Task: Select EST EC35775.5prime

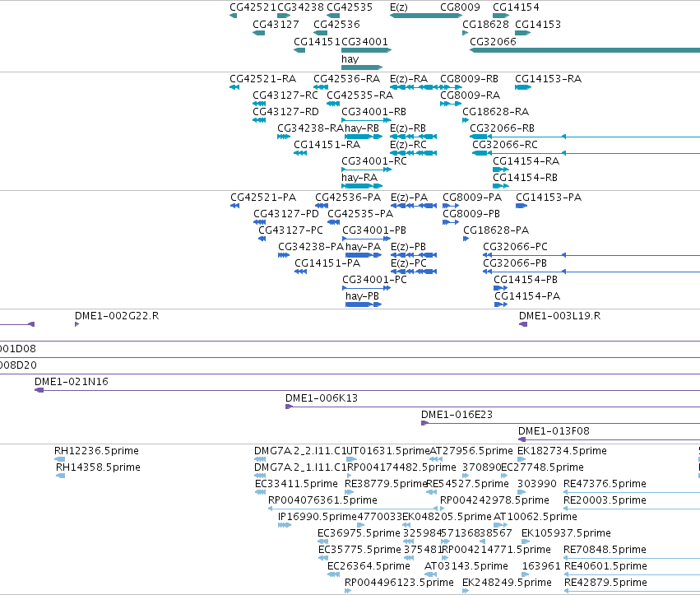Action: (x=359, y=550)
